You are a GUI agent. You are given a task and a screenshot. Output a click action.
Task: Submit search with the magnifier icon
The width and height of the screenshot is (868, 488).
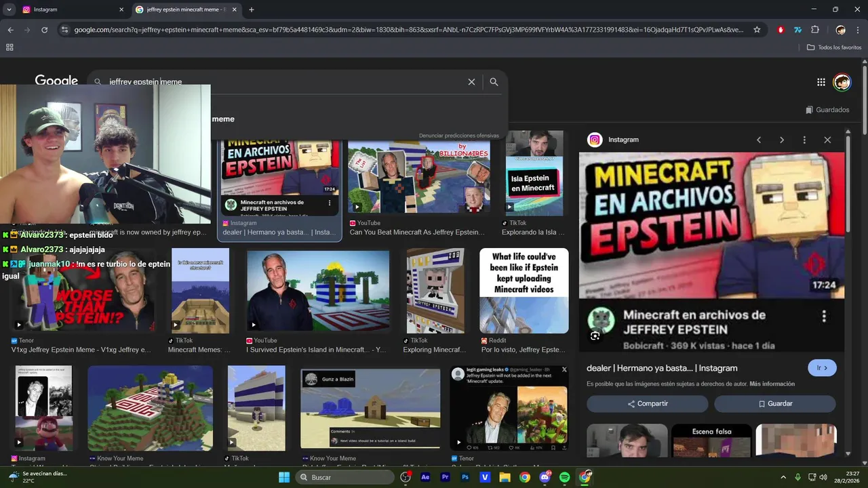(494, 82)
